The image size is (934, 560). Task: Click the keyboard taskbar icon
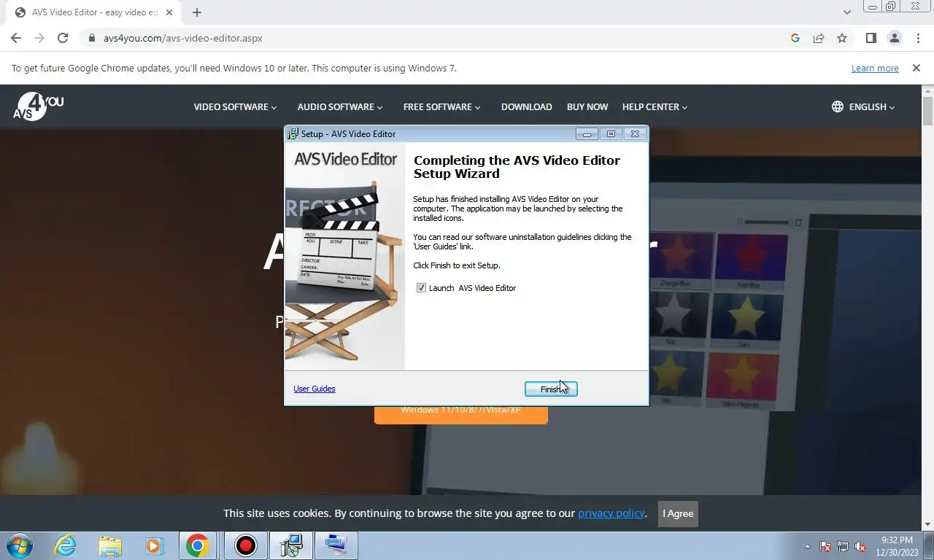336,545
